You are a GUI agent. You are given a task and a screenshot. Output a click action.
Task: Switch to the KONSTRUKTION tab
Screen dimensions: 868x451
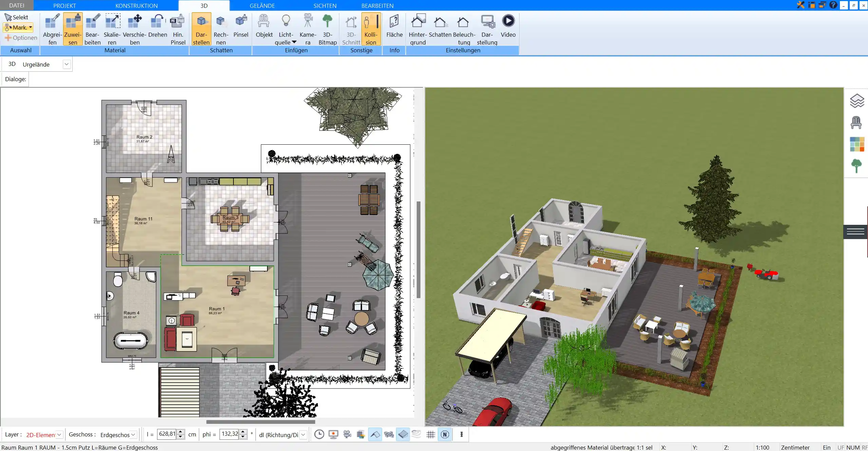[136, 5]
